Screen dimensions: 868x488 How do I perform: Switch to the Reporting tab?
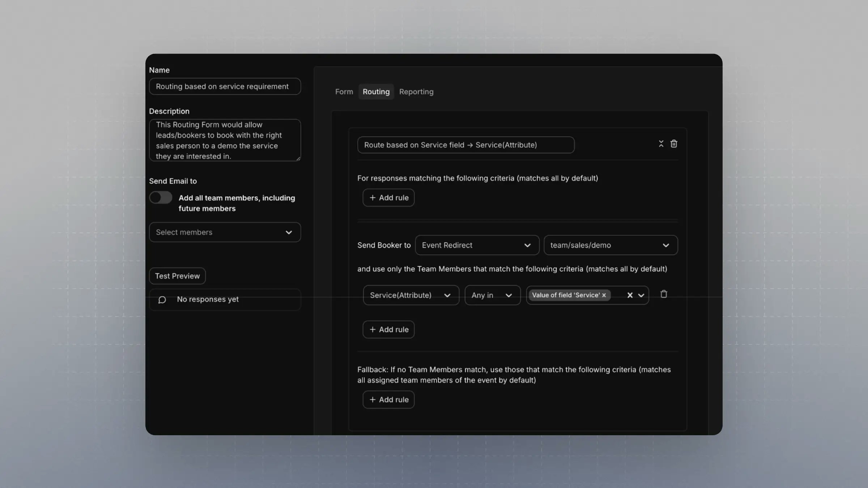click(416, 92)
